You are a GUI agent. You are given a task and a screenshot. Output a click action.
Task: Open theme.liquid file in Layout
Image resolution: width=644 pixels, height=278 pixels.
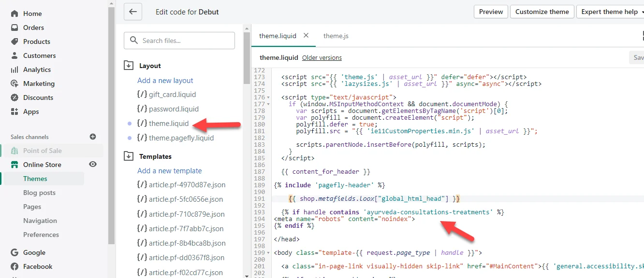click(x=163, y=124)
